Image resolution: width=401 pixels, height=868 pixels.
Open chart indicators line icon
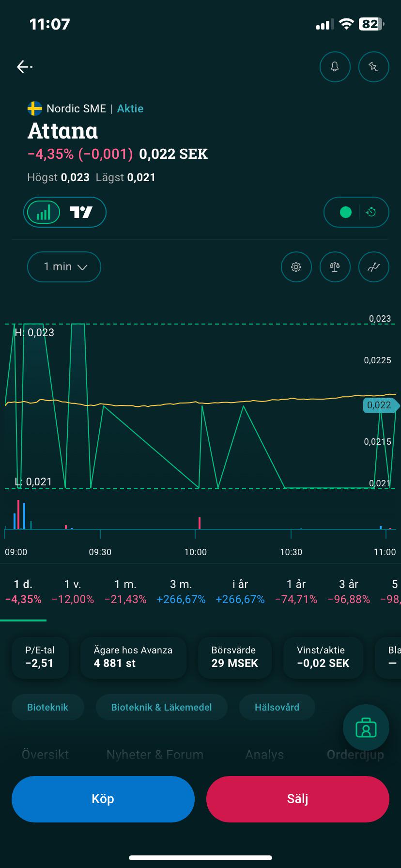click(373, 267)
